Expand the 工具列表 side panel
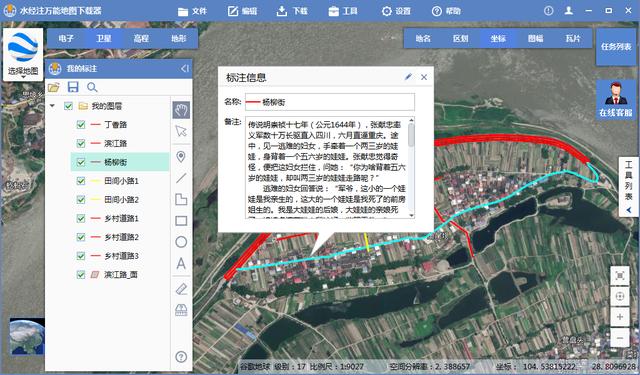This screenshot has height=375, width=640. coord(629,186)
